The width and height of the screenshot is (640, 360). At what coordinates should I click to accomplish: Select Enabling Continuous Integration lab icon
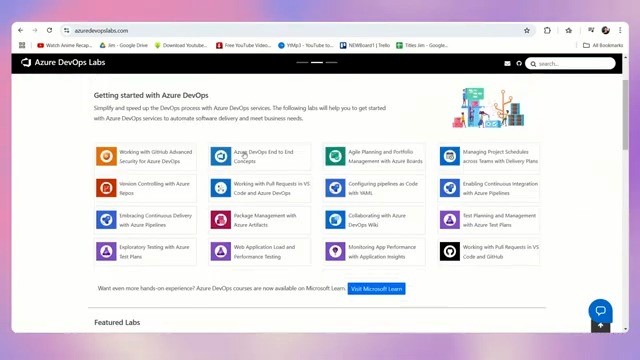point(450,188)
